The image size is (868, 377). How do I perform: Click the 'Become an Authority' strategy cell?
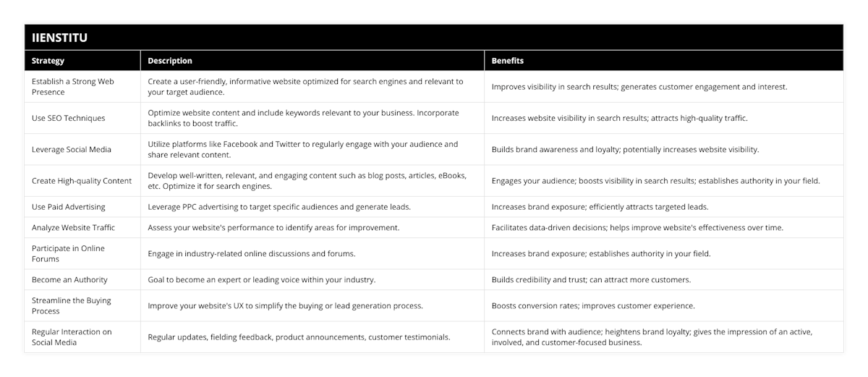point(69,279)
